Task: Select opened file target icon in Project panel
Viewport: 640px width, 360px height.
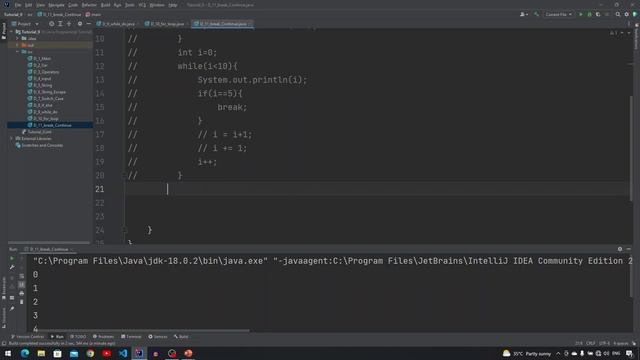Action: [x=51, y=24]
